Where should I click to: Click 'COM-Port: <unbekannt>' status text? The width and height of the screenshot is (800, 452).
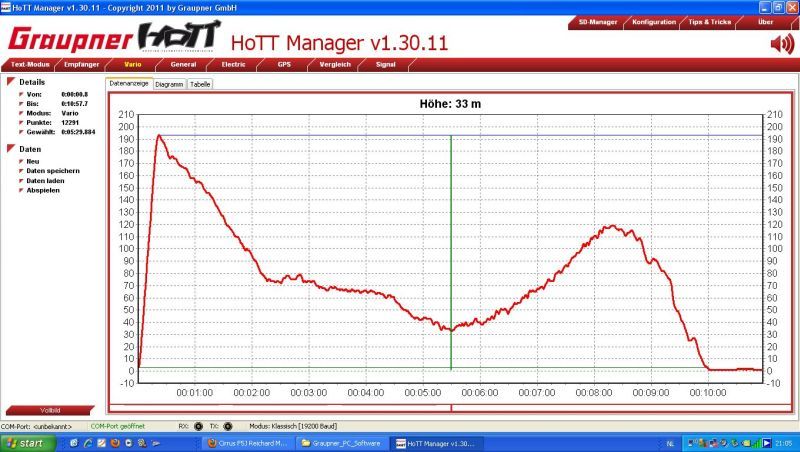pyautogui.click(x=36, y=426)
